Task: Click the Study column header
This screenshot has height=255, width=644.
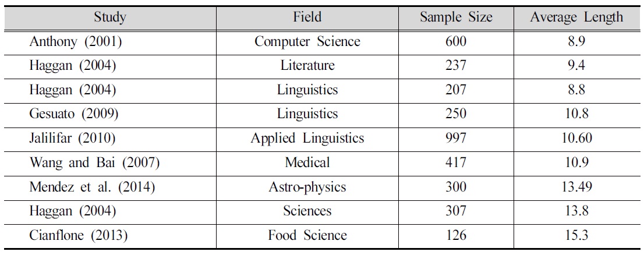Action: 109,17
